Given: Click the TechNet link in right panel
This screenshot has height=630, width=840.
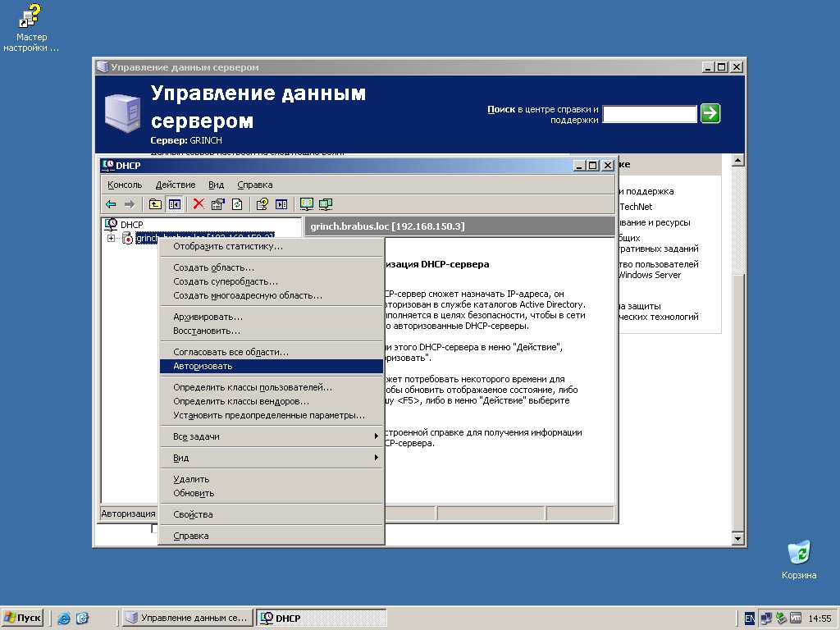Looking at the screenshot, I should click(x=636, y=207).
